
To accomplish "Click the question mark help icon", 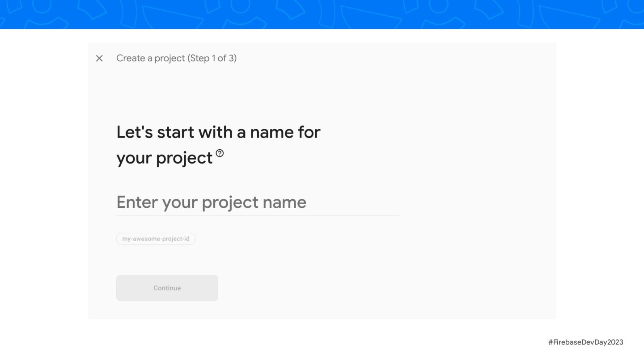I will (220, 153).
